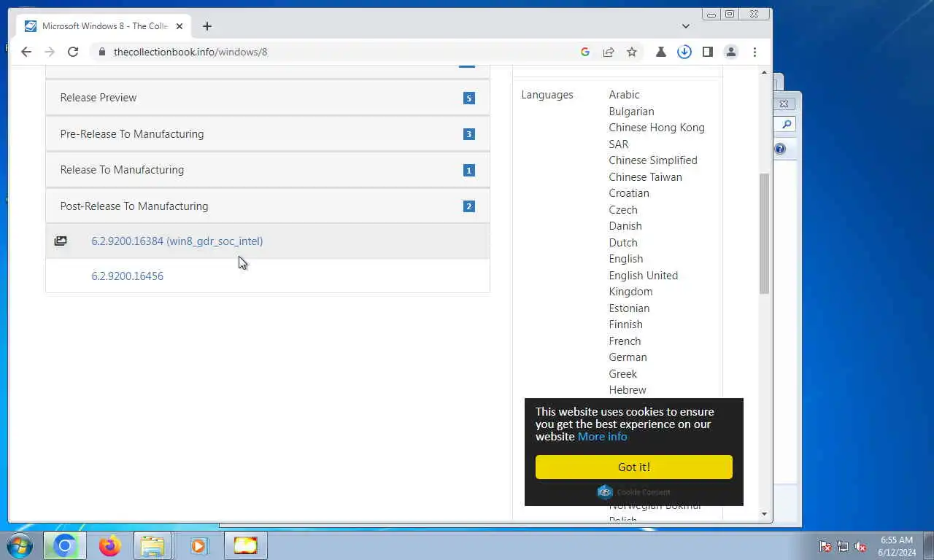Click the Cookie Consent logo link
This screenshot has height=560, width=934.
click(x=634, y=491)
